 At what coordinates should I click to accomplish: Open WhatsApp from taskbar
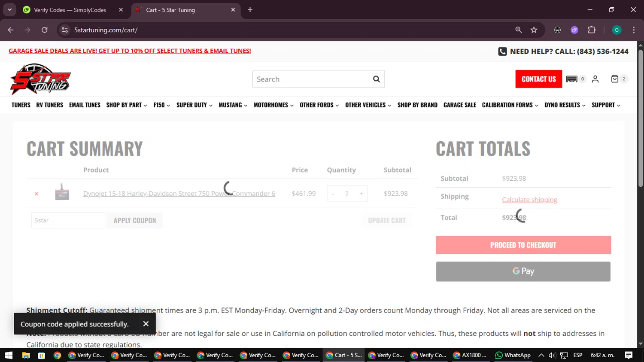[513, 355]
